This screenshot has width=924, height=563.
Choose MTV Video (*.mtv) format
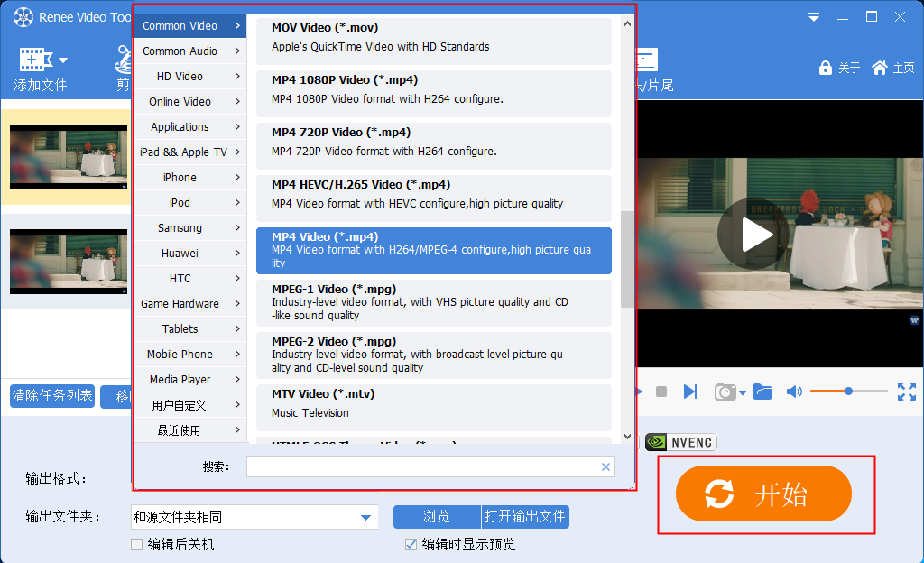coord(434,408)
